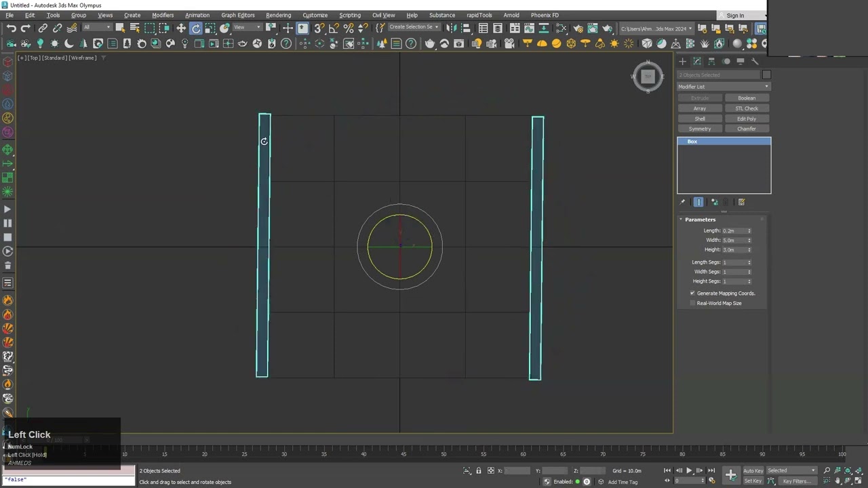This screenshot has width=868, height=488.
Task: Click Pin Stack icon
Action: [682, 202]
